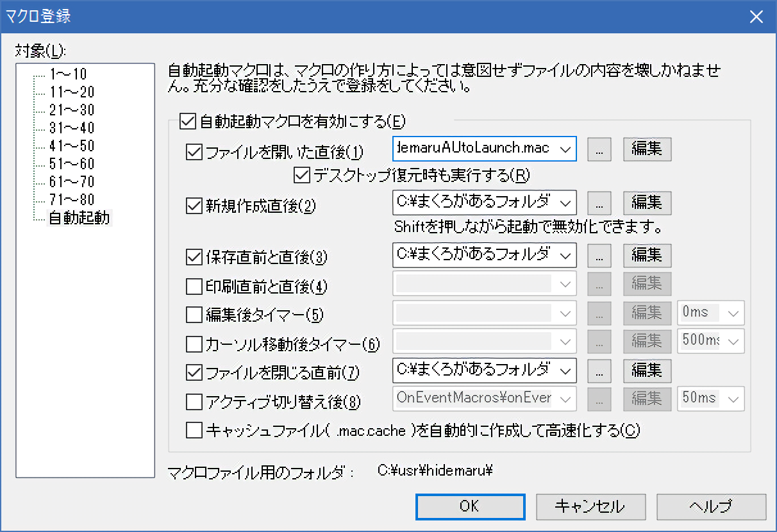Click browse (...) button for ファイルを開いた直後
777x532 pixels.
click(599, 149)
